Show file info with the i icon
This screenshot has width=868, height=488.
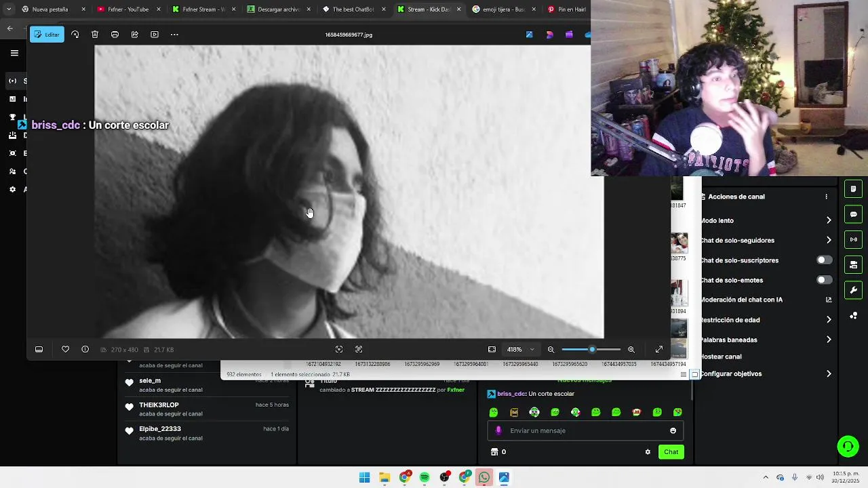(x=85, y=350)
